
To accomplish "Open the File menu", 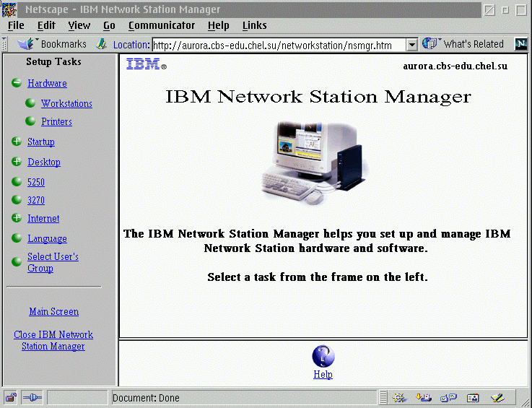I will tap(16, 25).
